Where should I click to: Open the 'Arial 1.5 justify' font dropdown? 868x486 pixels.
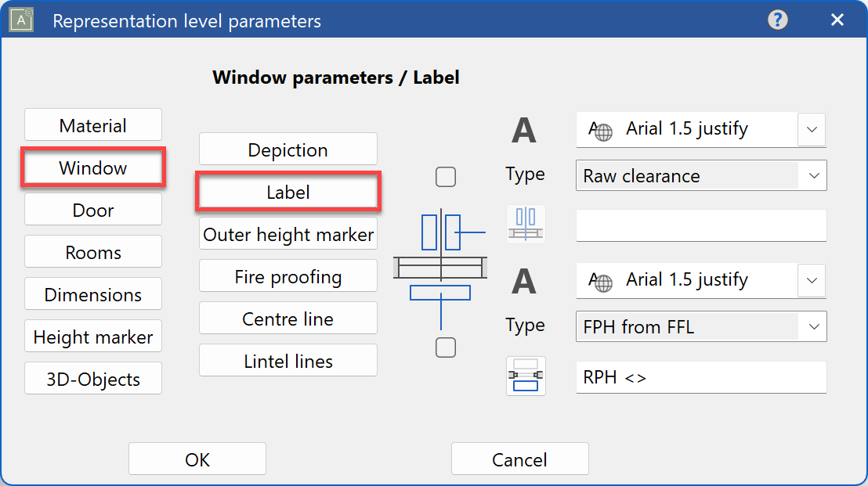(812, 129)
